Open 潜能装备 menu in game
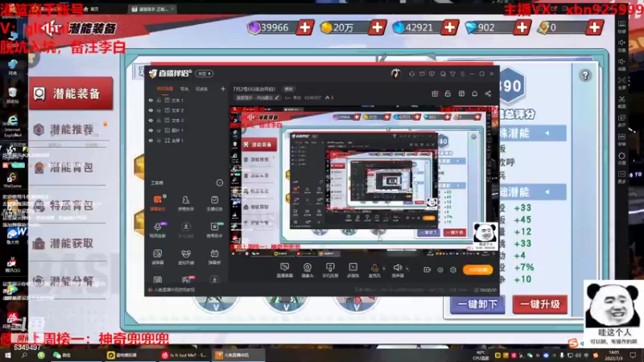This screenshot has height=362, width=644. [70, 93]
